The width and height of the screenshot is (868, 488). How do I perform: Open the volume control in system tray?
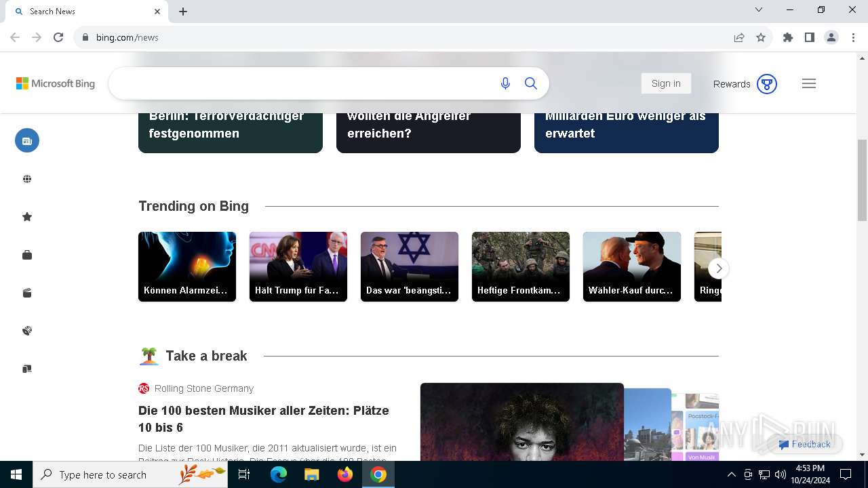point(781,474)
